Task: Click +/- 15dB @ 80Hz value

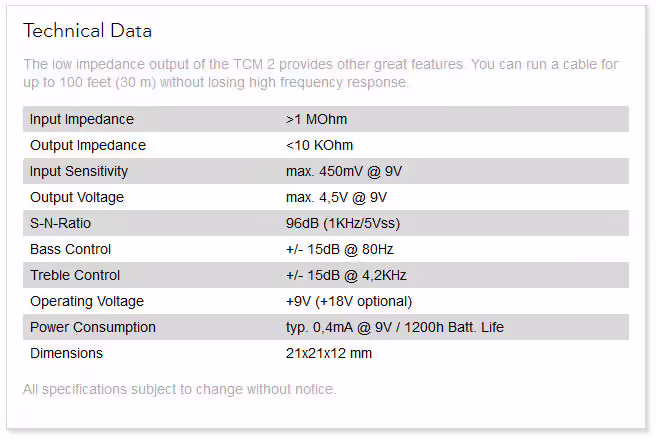Action: [340, 249]
